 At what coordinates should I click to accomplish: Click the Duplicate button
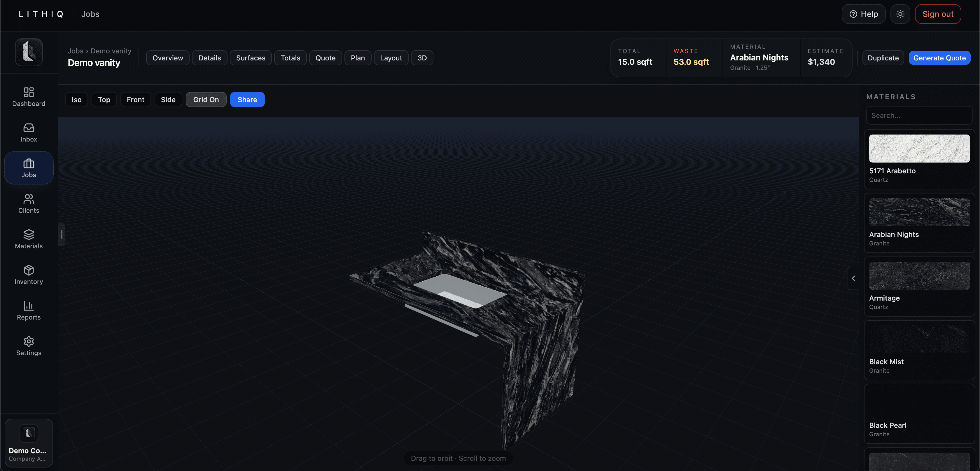[x=883, y=58]
